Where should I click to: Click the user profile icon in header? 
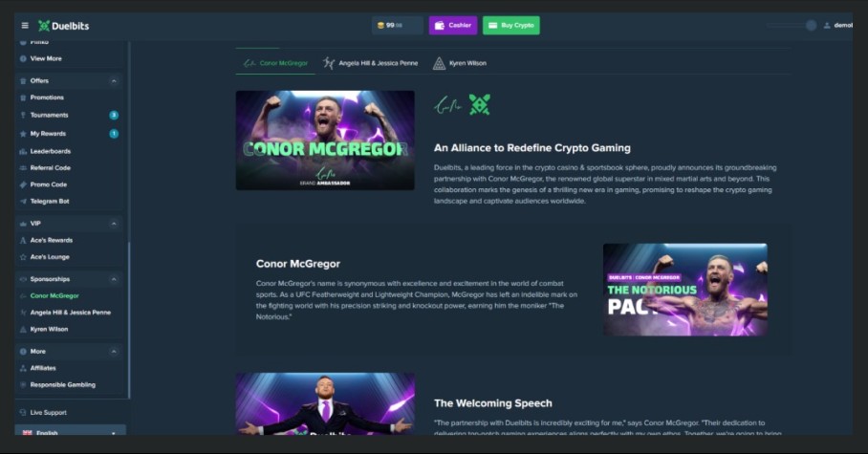pos(827,26)
